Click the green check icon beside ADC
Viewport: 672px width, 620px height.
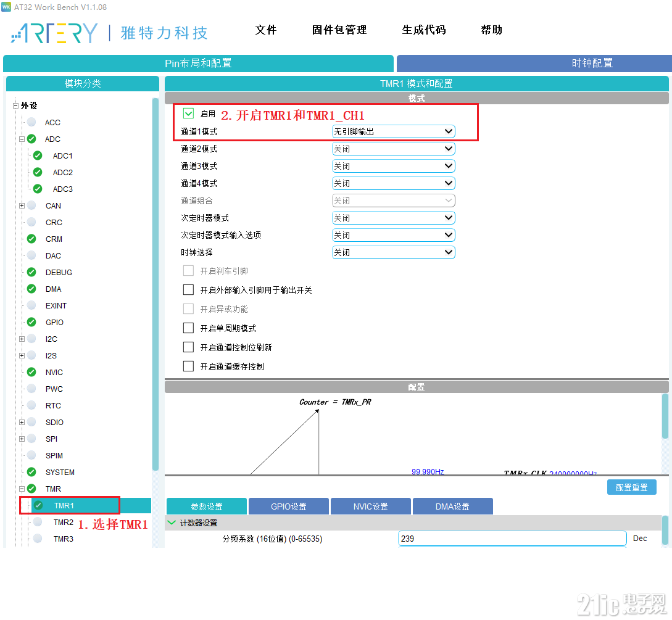click(31, 139)
